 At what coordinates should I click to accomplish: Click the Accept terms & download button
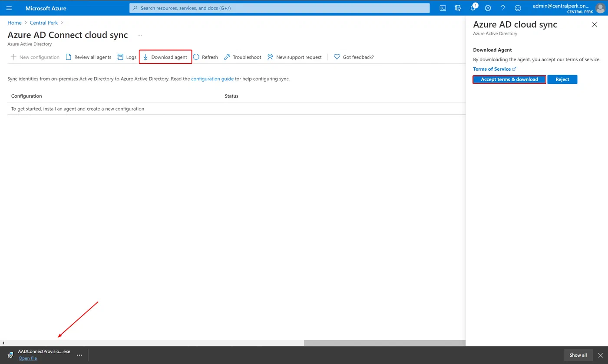pyautogui.click(x=509, y=79)
